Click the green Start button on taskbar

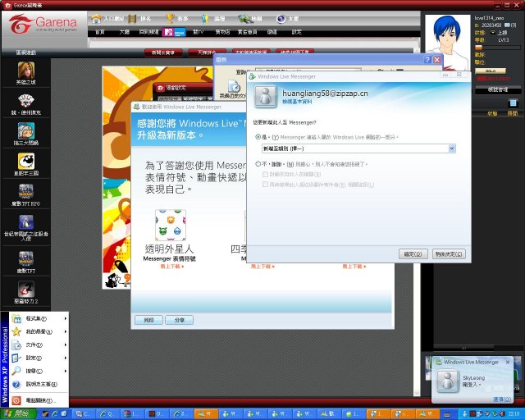pyautogui.click(x=18, y=414)
